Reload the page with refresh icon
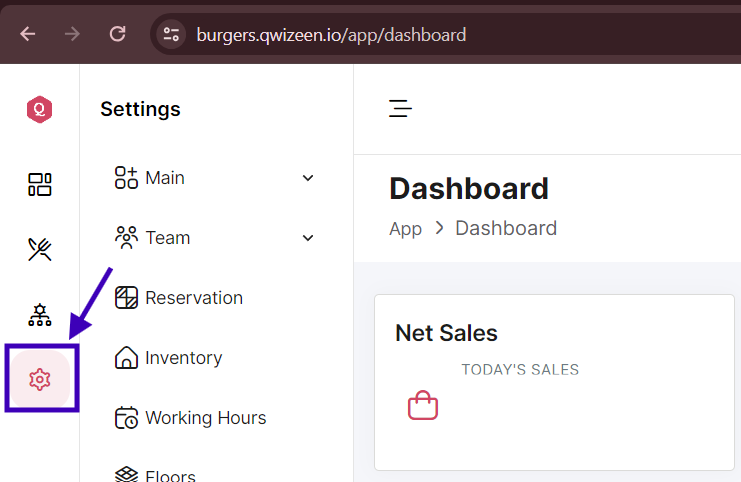 pos(117,34)
